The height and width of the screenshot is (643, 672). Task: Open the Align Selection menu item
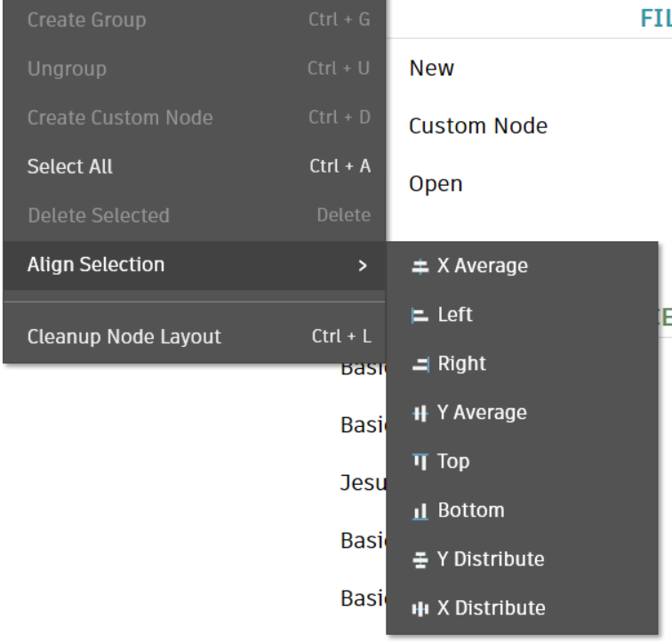pos(96,265)
